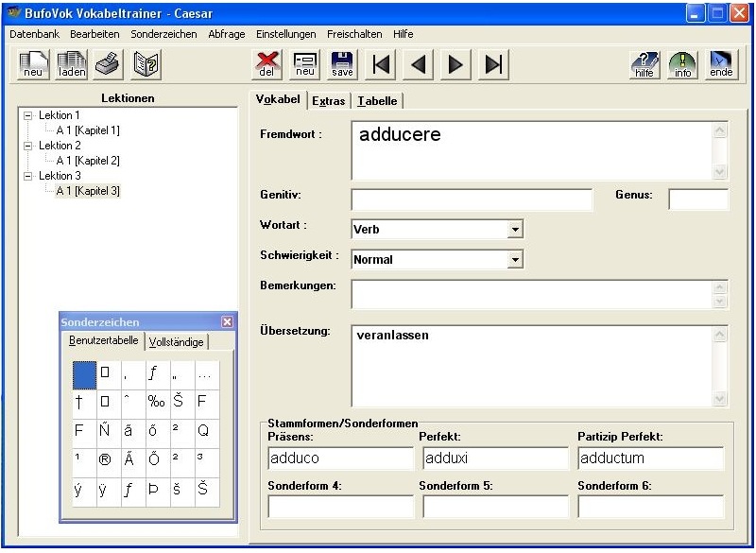Open the Einstellungen menu

pyautogui.click(x=286, y=34)
